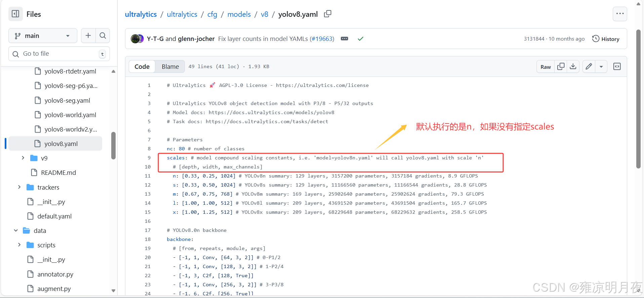Click the "backbone:" key on line 18
The image size is (644, 298).
(180, 239)
